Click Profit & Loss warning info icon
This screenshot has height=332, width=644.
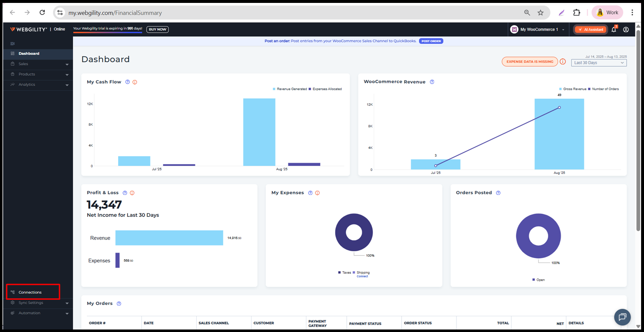[x=132, y=193]
